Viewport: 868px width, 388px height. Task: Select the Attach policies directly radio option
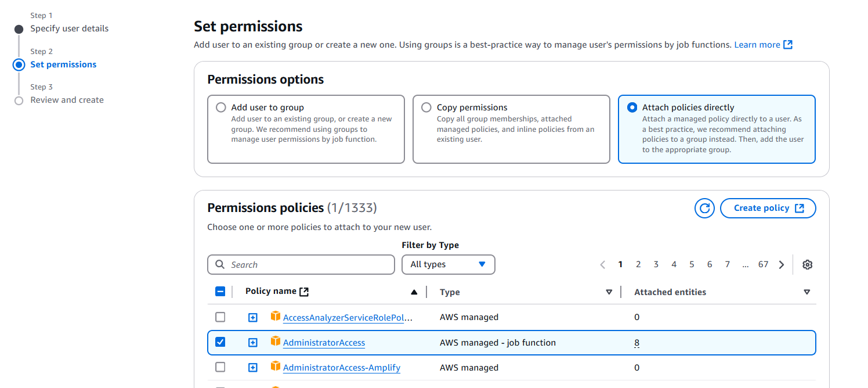(632, 107)
